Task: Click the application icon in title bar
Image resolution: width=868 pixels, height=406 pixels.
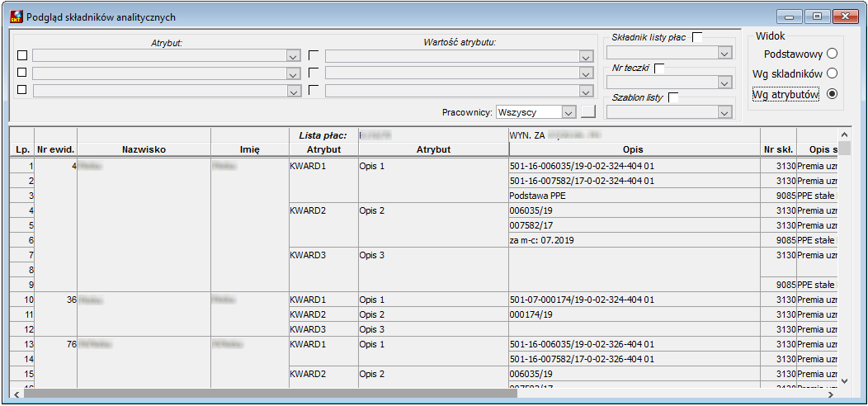Action: pos(16,17)
